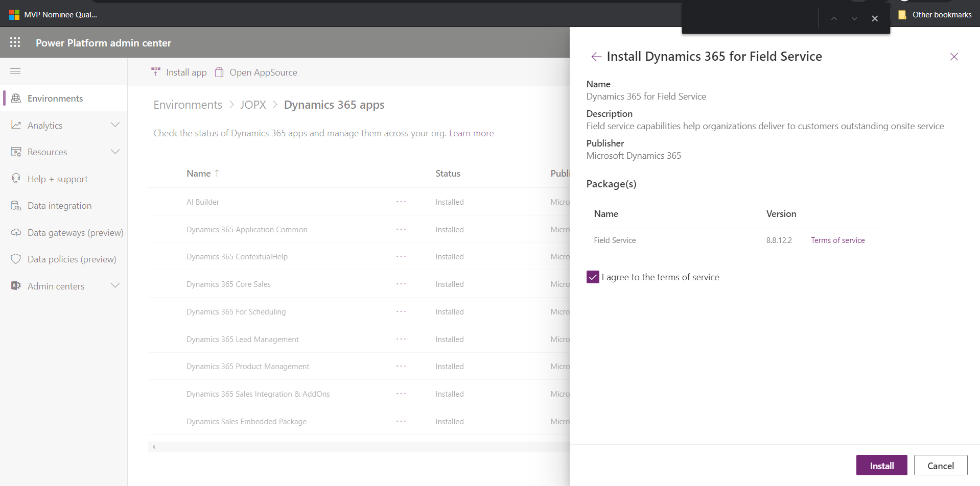980x486 pixels.
Task: Go to JOPX breadcrumb
Action: click(x=253, y=105)
